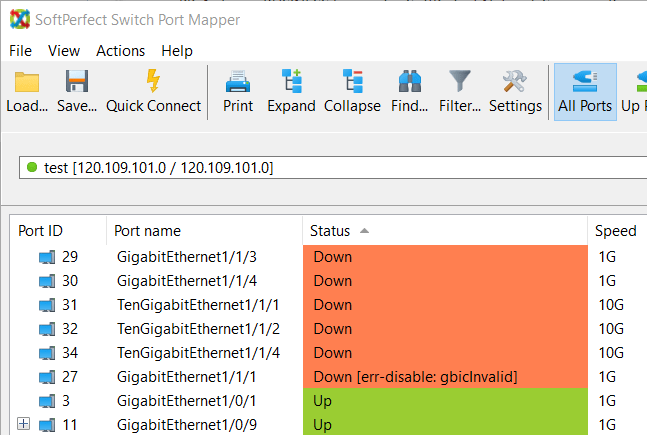Select TenGigabitEthernet1/1/2 port name
The height and width of the screenshot is (435, 647).
[x=198, y=329]
